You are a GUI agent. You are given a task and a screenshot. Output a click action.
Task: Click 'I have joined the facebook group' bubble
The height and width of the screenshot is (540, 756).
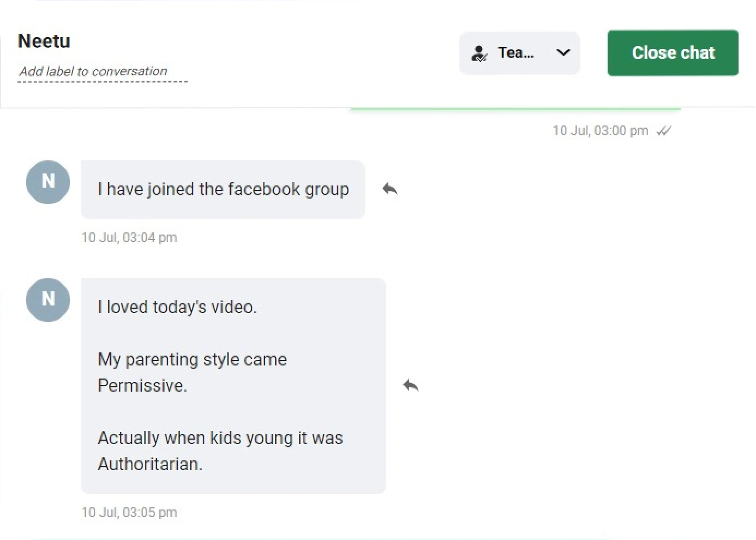pos(223,189)
